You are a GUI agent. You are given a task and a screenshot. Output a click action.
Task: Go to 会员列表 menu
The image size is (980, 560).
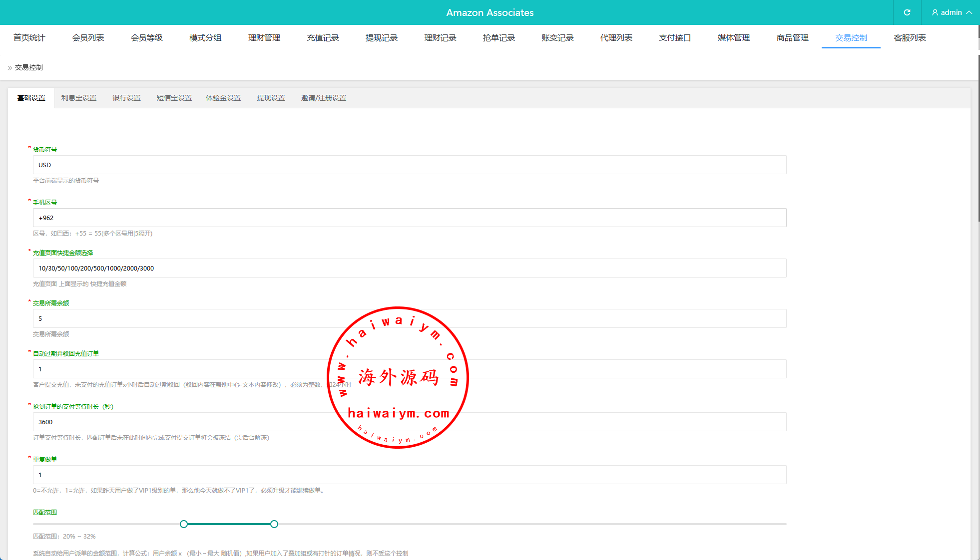point(88,38)
